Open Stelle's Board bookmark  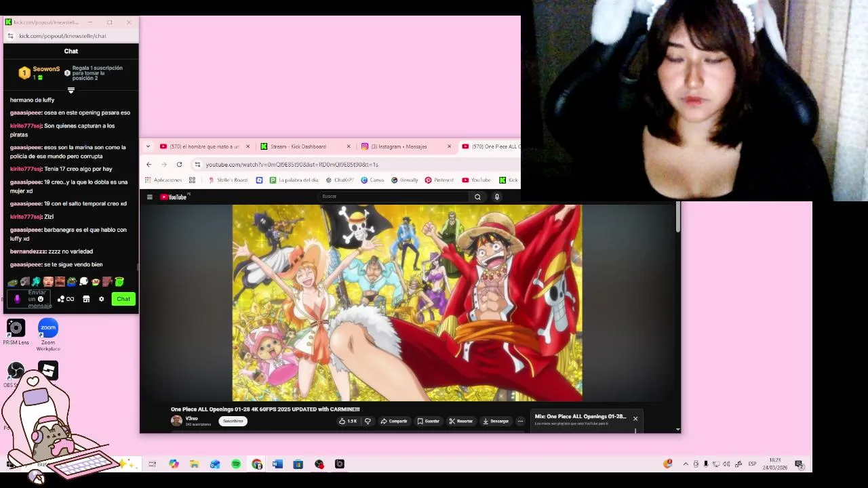pyautogui.click(x=228, y=180)
